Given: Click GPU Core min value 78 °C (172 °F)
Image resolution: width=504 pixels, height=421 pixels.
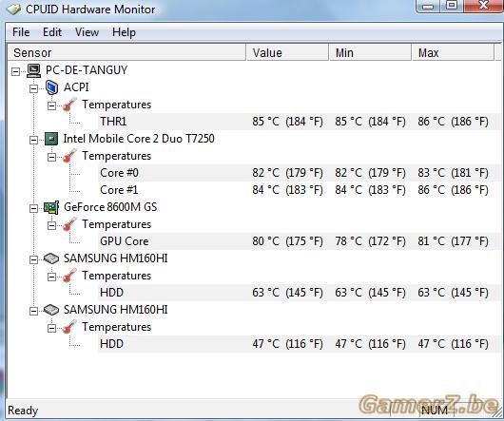Looking at the screenshot, I should point(370,241).
